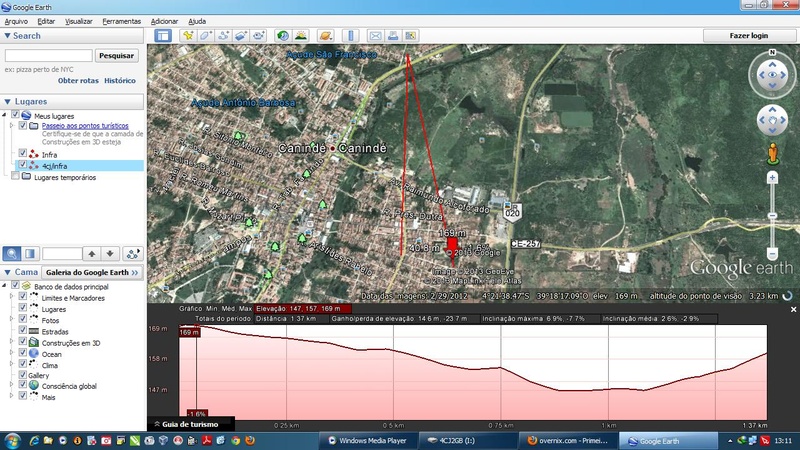Screen dimensions: 800x450
Task: Expand the Limites e Marcadores layer
Action: click(10, 298)
